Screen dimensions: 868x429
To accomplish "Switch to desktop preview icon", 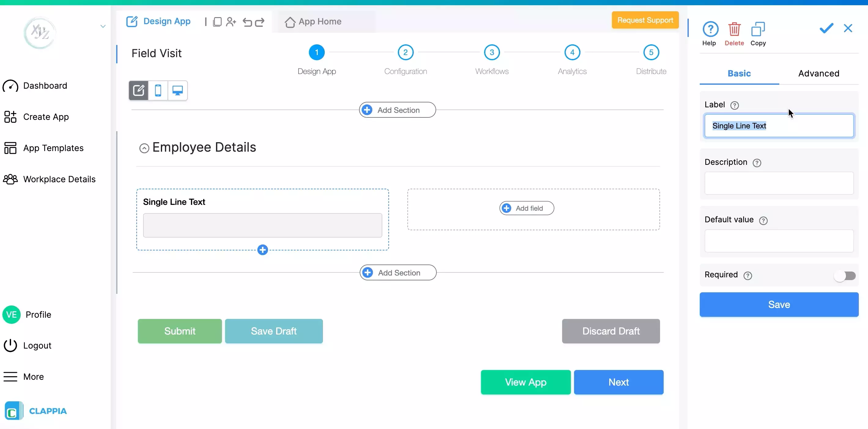I will tap(177, 90).
